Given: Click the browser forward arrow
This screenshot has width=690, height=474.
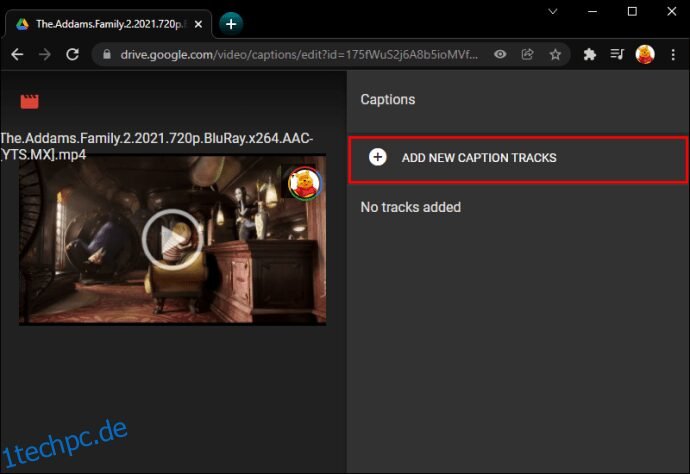Looking at the screenshot, I should 44,55.
